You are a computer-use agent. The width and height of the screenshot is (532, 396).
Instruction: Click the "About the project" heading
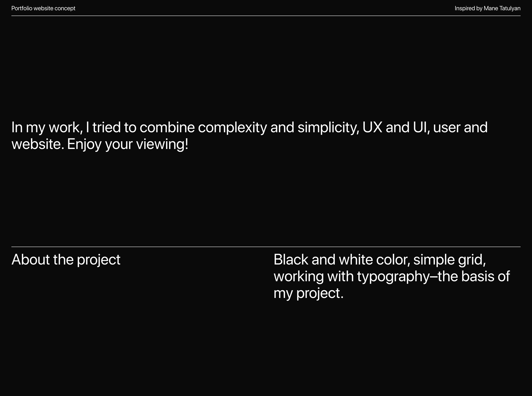[66, 259]
